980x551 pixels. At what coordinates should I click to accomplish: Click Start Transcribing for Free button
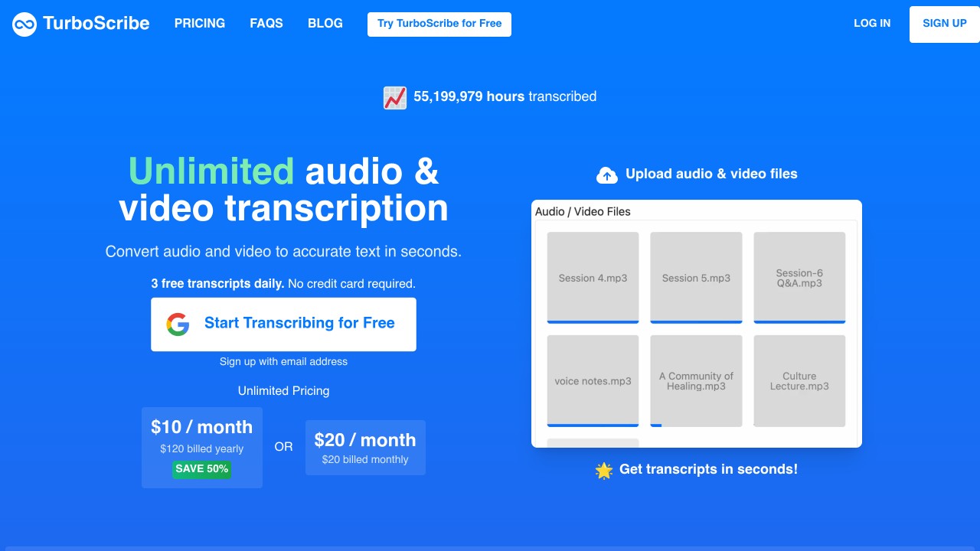point(283,324)
